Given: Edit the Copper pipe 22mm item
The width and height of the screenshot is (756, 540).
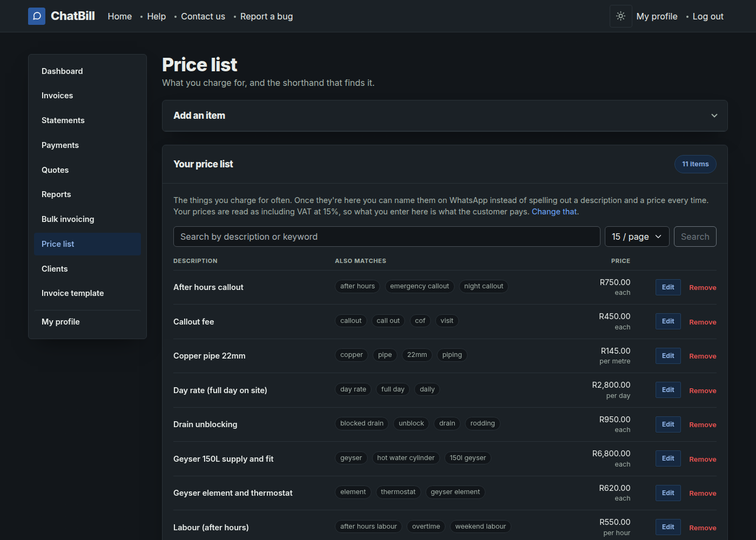Looking at the screenshot, I should point(668,356).
